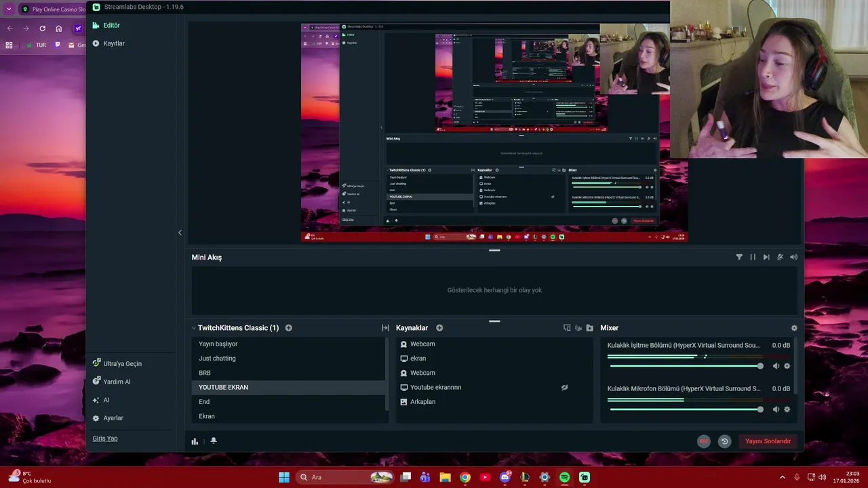Viewport: 868px width, 488px height.
Task: Select the End scene
Action: pos(289,401)
